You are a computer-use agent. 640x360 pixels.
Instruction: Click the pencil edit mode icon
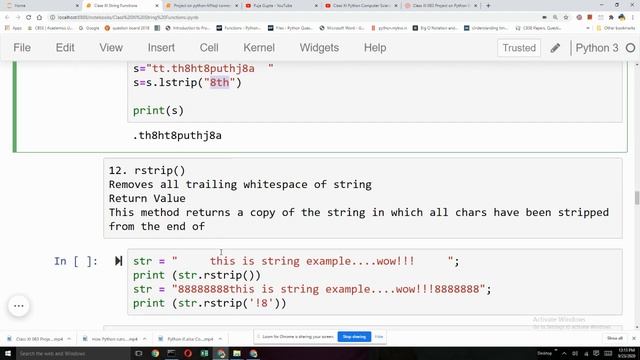click(x=555, y=48)
